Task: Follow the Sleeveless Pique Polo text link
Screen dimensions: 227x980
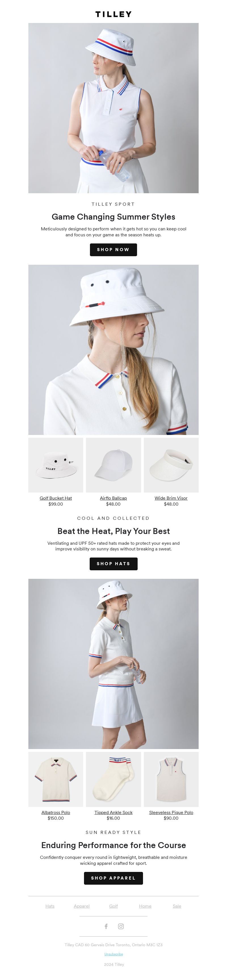Action: click(171, 812)
